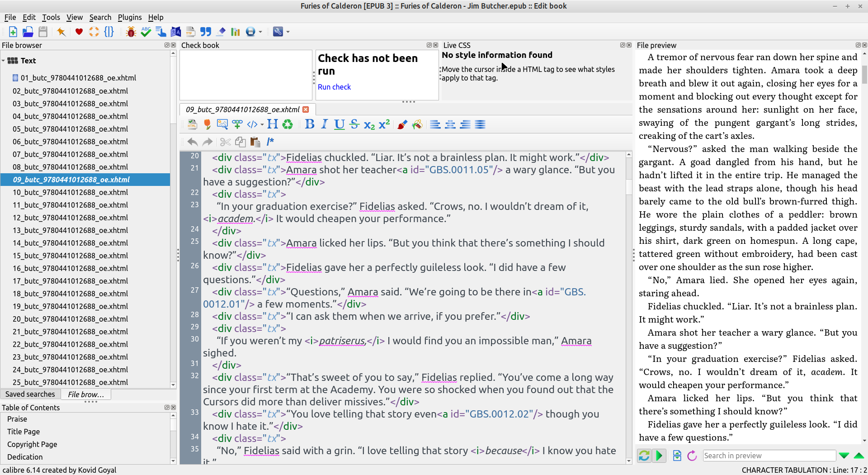Click the justify text alignment icon
The image size is (868, 475).
tap(480, 124)
